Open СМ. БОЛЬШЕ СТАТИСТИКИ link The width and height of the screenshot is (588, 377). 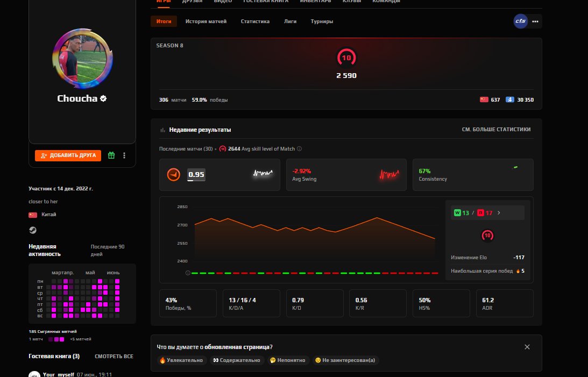(496, 129)
